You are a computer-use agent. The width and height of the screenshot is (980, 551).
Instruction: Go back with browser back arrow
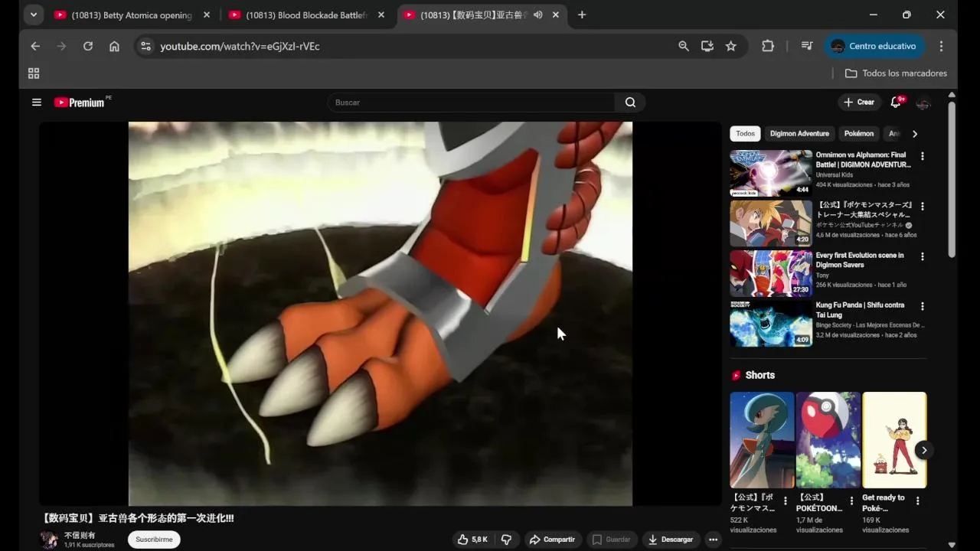pos(35,46)
